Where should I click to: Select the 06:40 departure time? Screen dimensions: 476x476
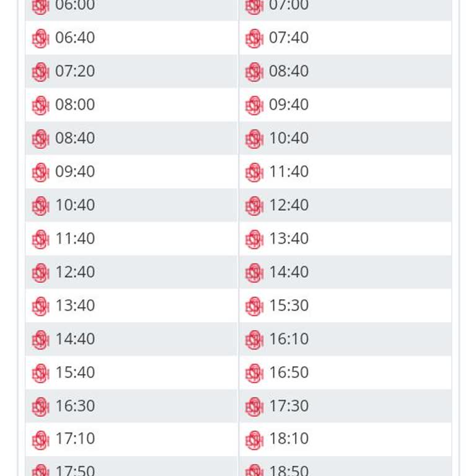tap(75, 38)
